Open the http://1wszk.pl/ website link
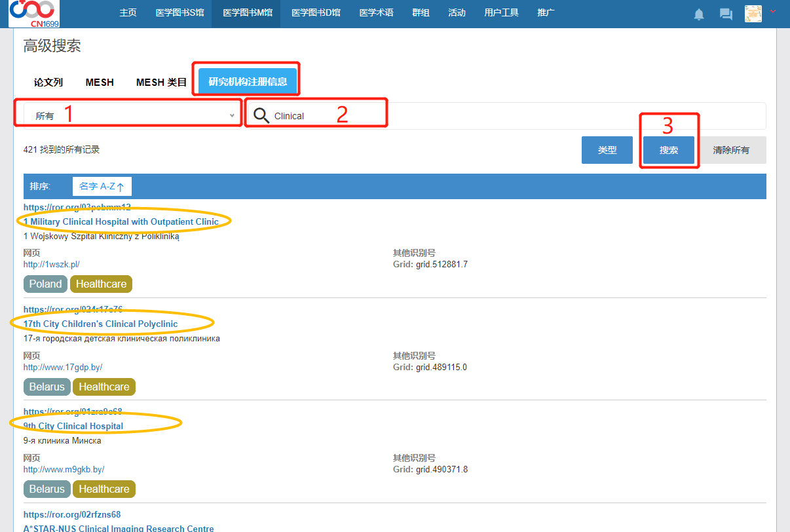Viewport: 790px width, 532px height. coord(52,265)
